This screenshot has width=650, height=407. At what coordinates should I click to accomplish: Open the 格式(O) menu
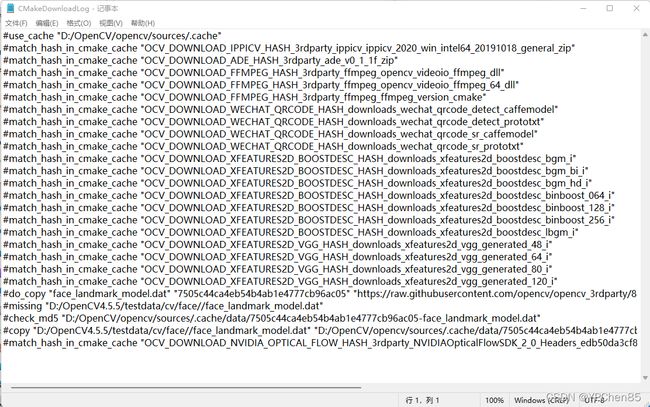(x=78, y=23)
